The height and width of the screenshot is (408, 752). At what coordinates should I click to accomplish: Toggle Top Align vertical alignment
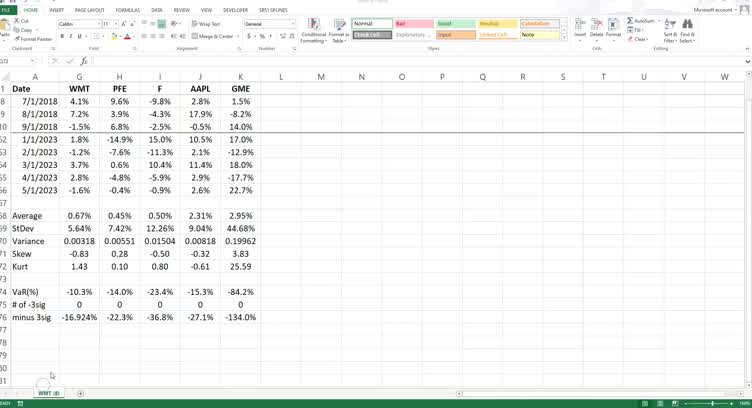(144, 23)
